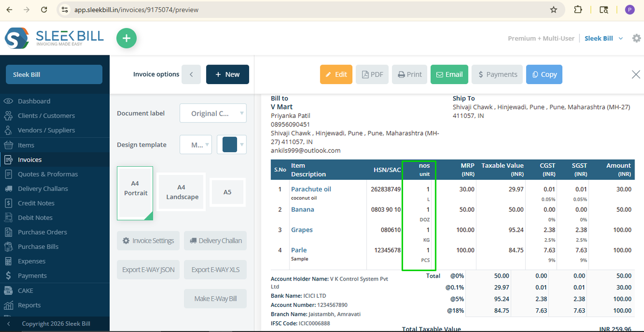This screenshot has height=332, width=644.
Task: Bookmark this page with star icon
Action: [x=553, y=10]
